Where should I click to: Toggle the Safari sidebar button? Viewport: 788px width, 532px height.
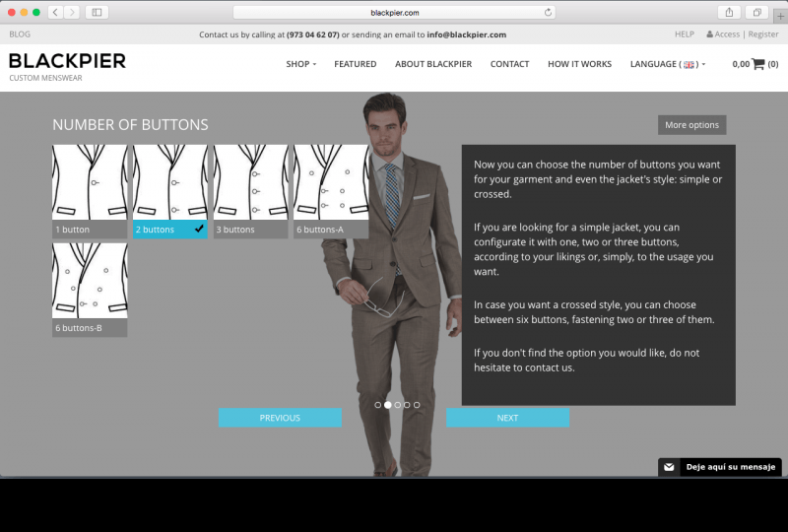point(97,12)
